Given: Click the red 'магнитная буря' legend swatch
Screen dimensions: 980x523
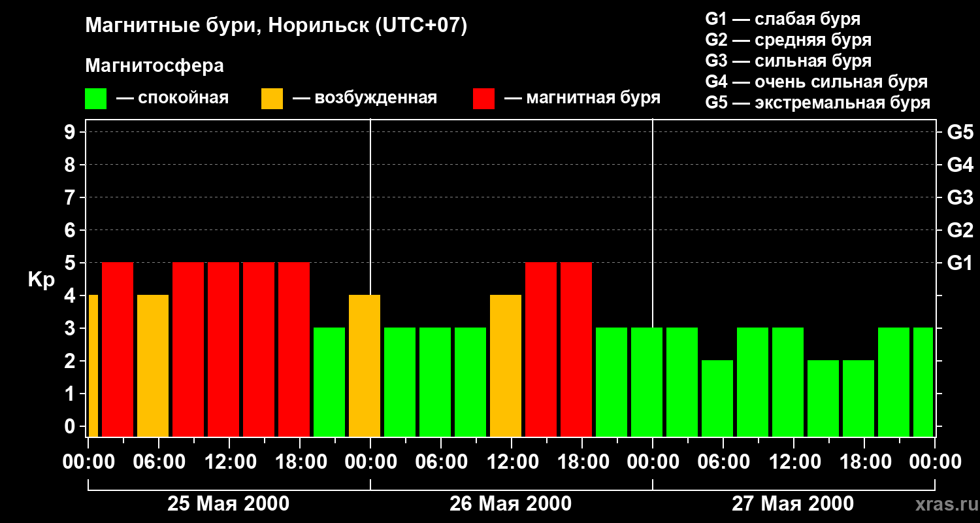Looking at the screenshot, I should [484, 99].
